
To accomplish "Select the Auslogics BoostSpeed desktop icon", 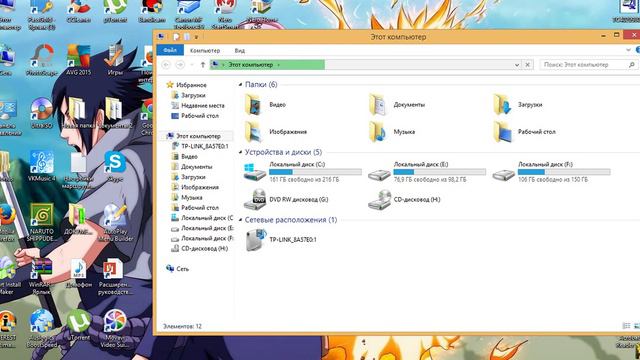I will (x=41, y=329).
